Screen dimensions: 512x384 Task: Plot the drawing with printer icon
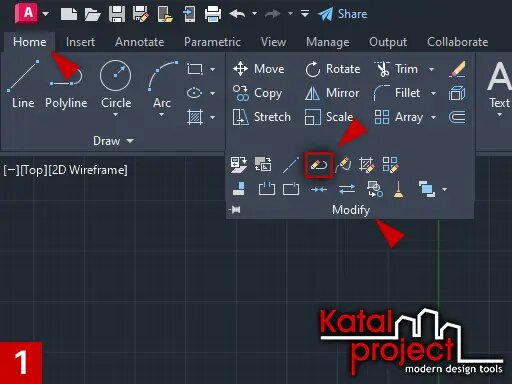tap(213, 14)
